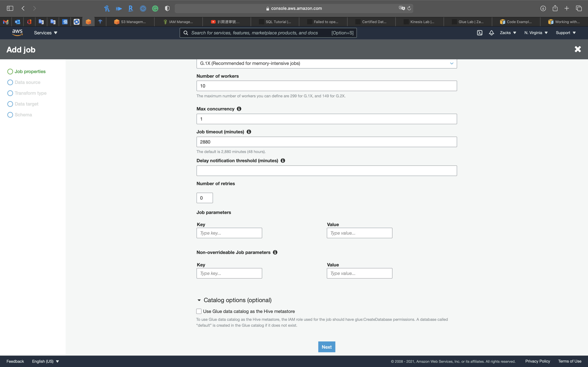Click Safari page reload icon
The height and width of the screenshot is (367, 588).
tap(409, 9)
